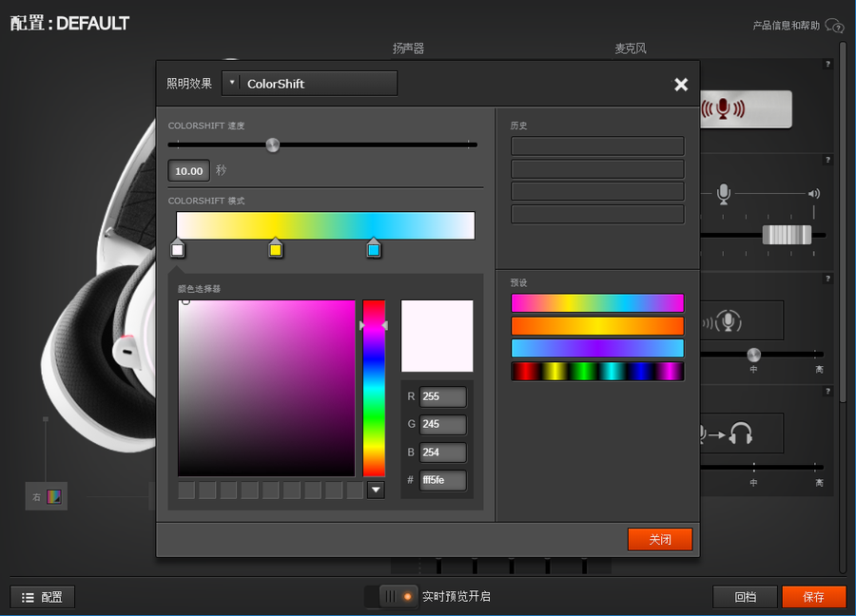The image size is (856, 616).
Task: Choose the orange-yellow preset gradient
Action: coord(597,326)
